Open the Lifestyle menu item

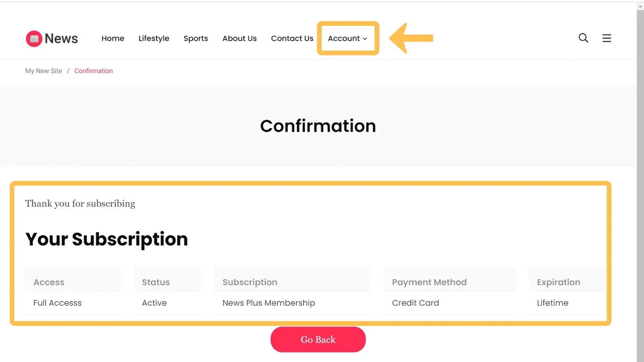pyautogui.click(x=154, y=39)
